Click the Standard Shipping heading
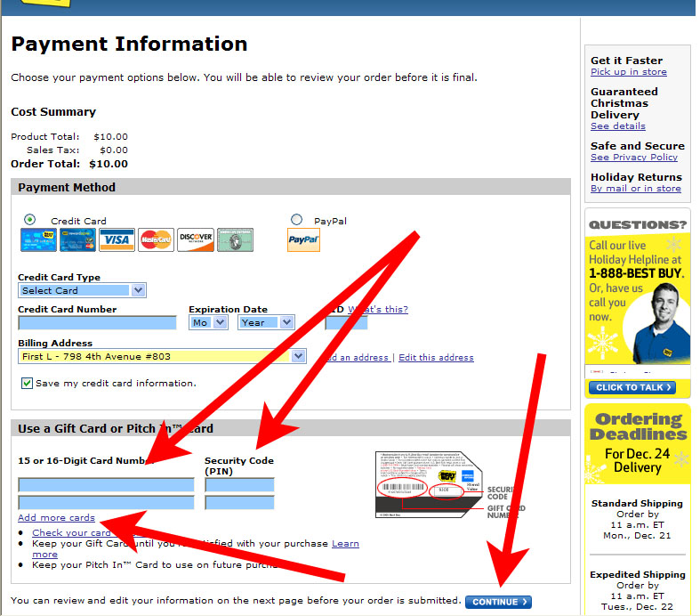The height and width of the screenshot is (616, 700). [x=637, y=504]
